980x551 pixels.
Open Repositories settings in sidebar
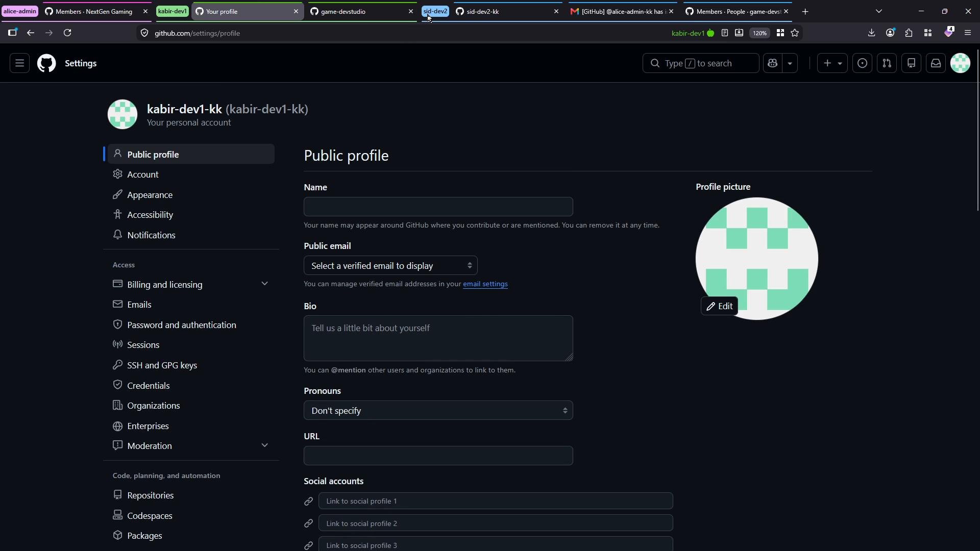click(191, 495)
